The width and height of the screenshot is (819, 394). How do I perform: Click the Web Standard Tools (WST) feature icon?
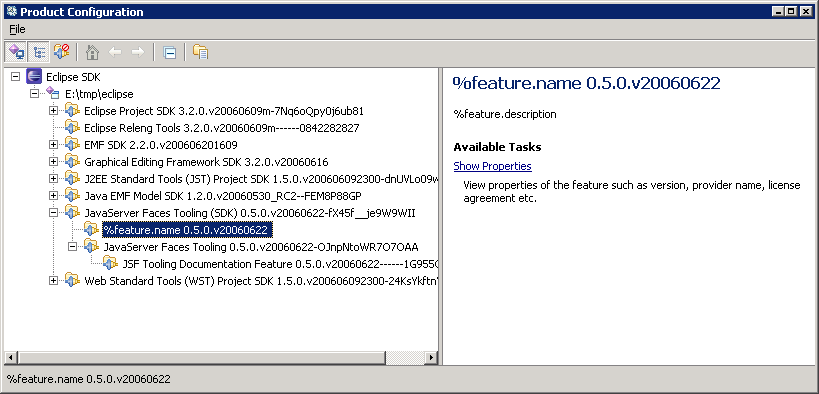(x=72, y=281)
